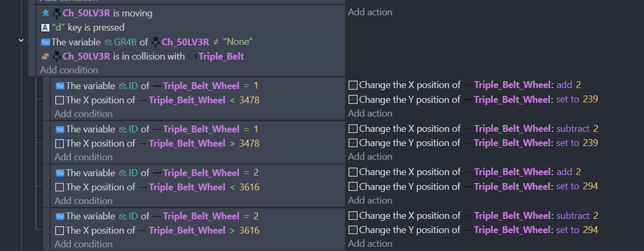Click the "None" value in GR4B condition

(238, 42)
